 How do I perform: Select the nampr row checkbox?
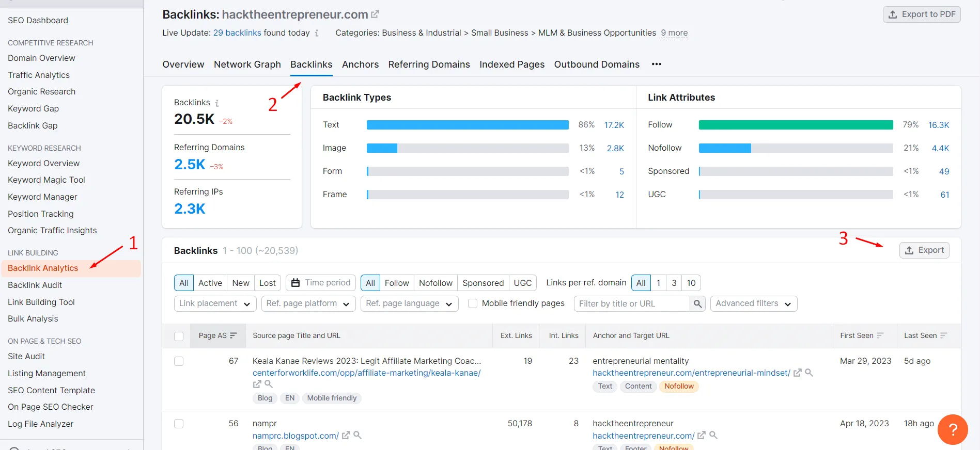[179, 424]
